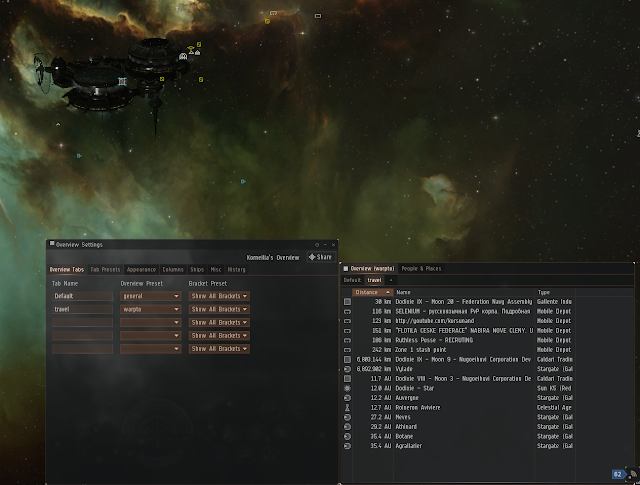Click station icon for Dodixie IX Moon 9 row
Screen dimensions: 640x485
tap(347, 360)
